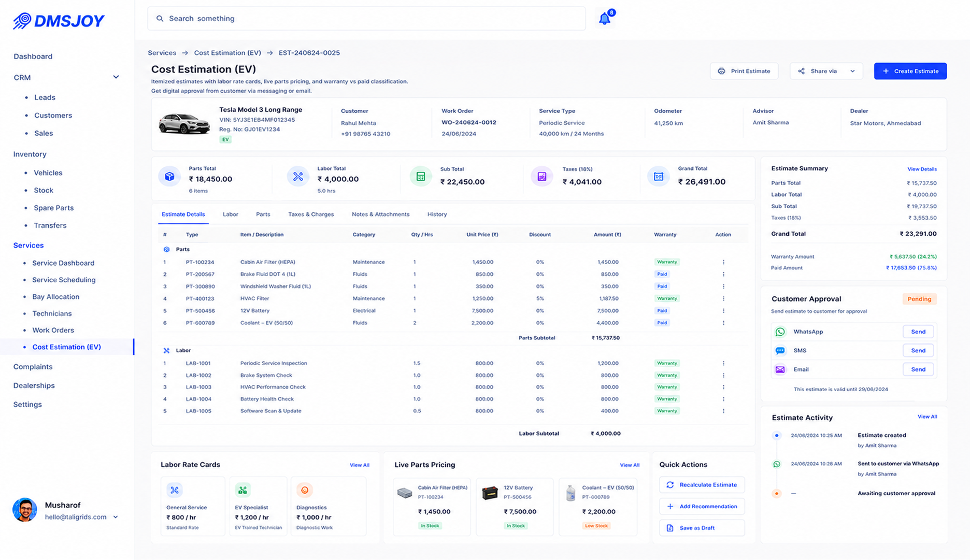The height and width of the screenshot is (560, 970).
Task: Click the Services breadcrumb link
Action: pos(162,53)
